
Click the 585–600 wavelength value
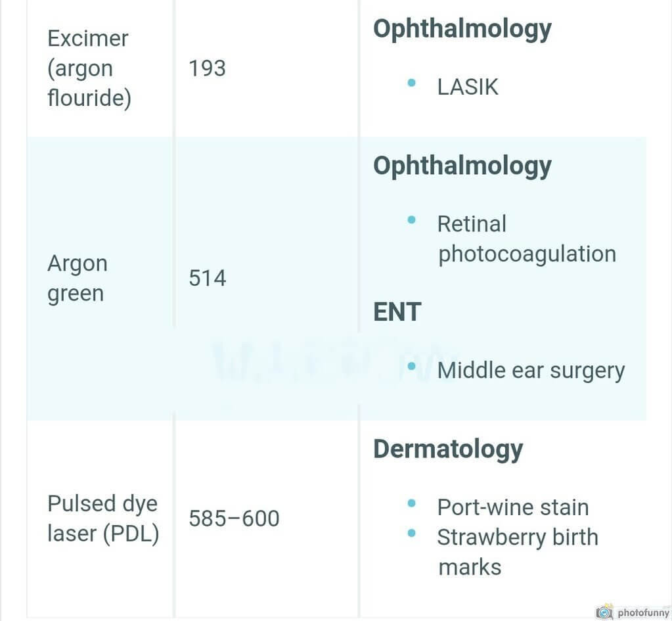pos(234,518)
